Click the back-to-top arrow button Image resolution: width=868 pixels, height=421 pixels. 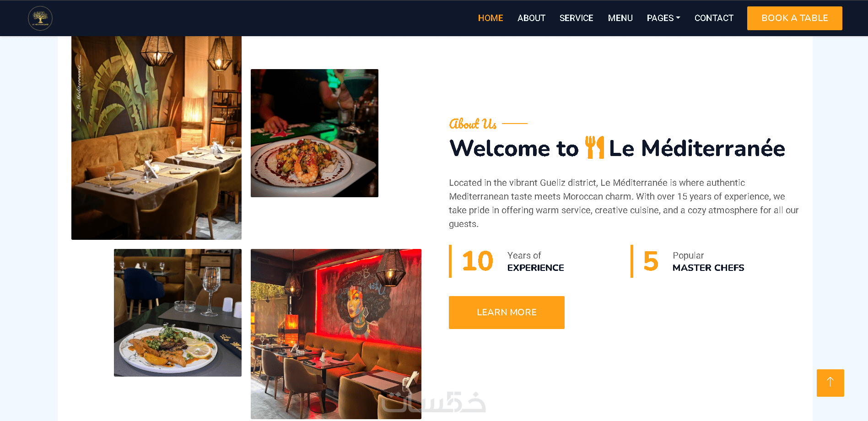(830, 383)
